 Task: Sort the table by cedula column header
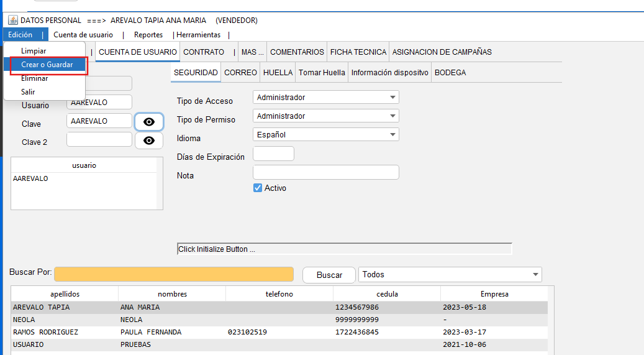(x=387, y=294)
